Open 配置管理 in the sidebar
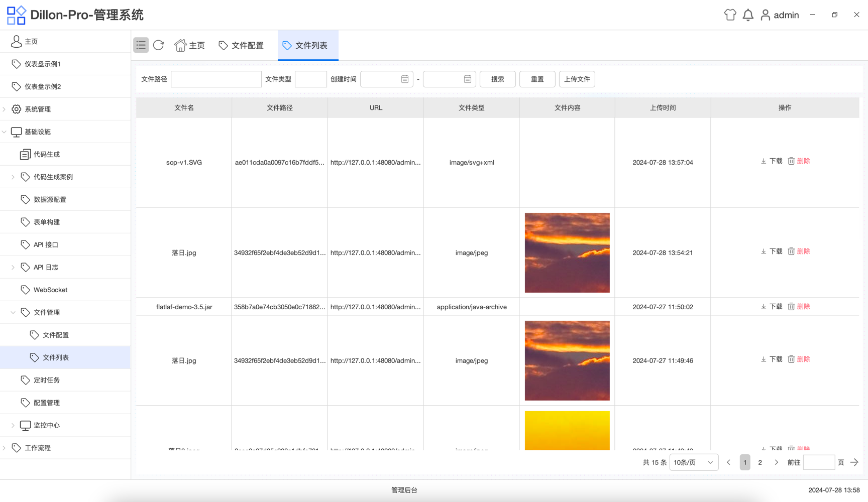This screenshot has width=868, height=502. pos(65,403)
